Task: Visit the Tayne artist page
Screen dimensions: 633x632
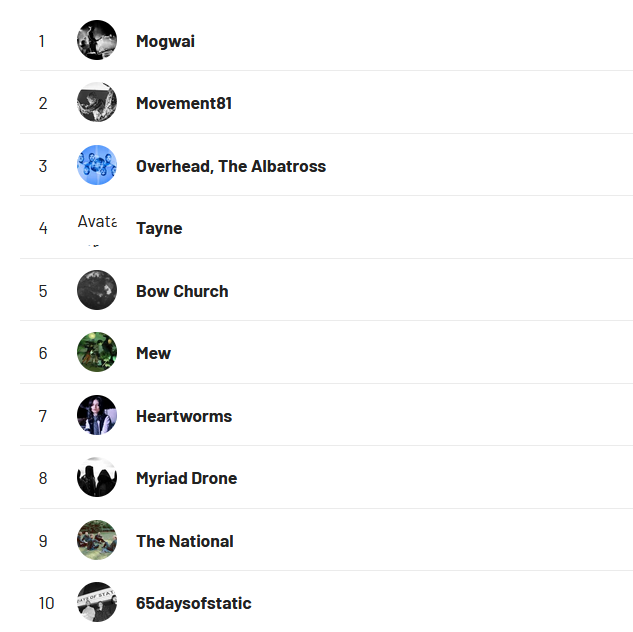Action: click(x=159, y=229)
